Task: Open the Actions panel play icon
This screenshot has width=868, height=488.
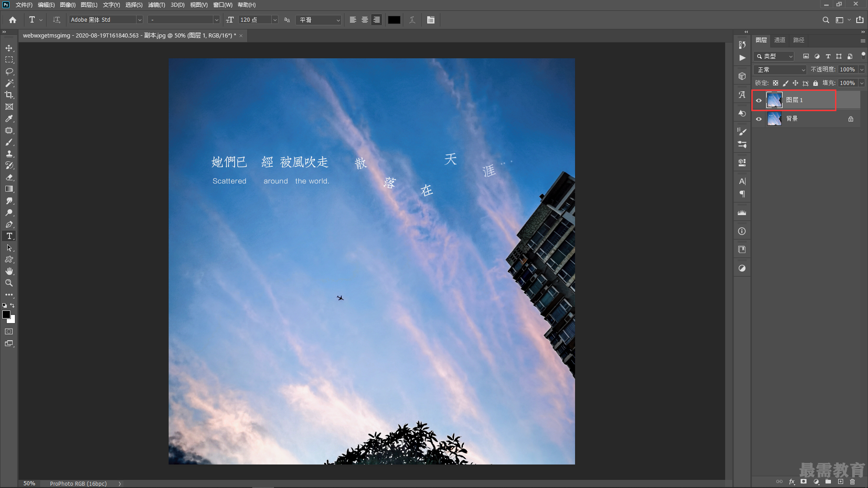Action: pyautogui.click(x=742, y=58)
